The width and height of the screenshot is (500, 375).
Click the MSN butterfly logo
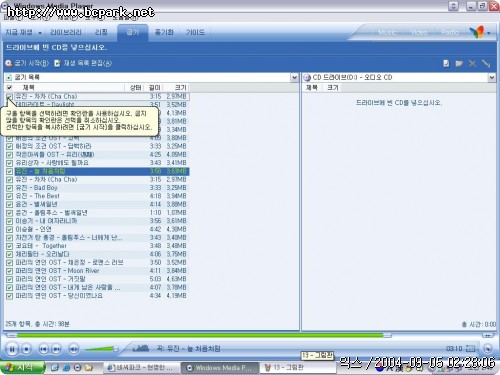477,32
